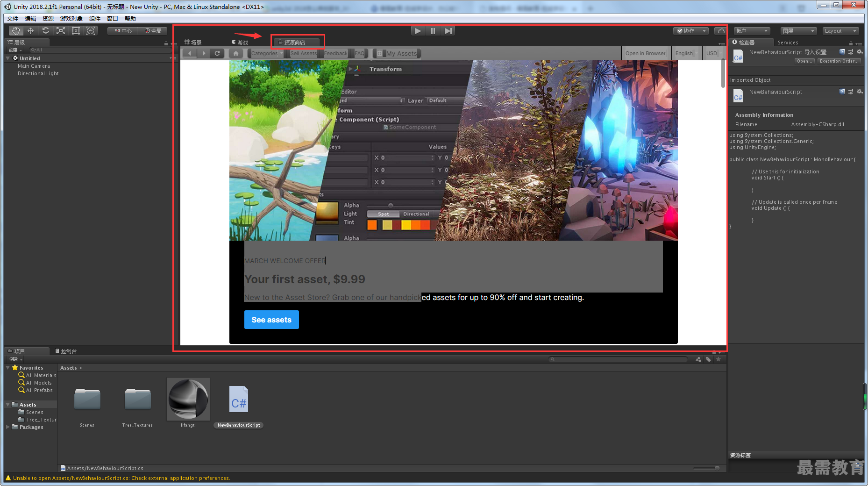Screen dimensions: 868x486
Task: Click the Feedback button
Action: 335,53
